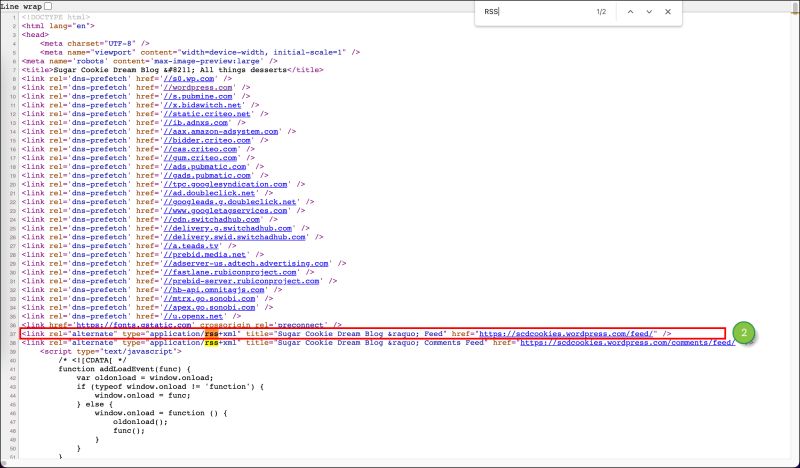Open the //www.googletagservices.com link
The height and width of the screenshot is (468, 800).
[226, 211]
